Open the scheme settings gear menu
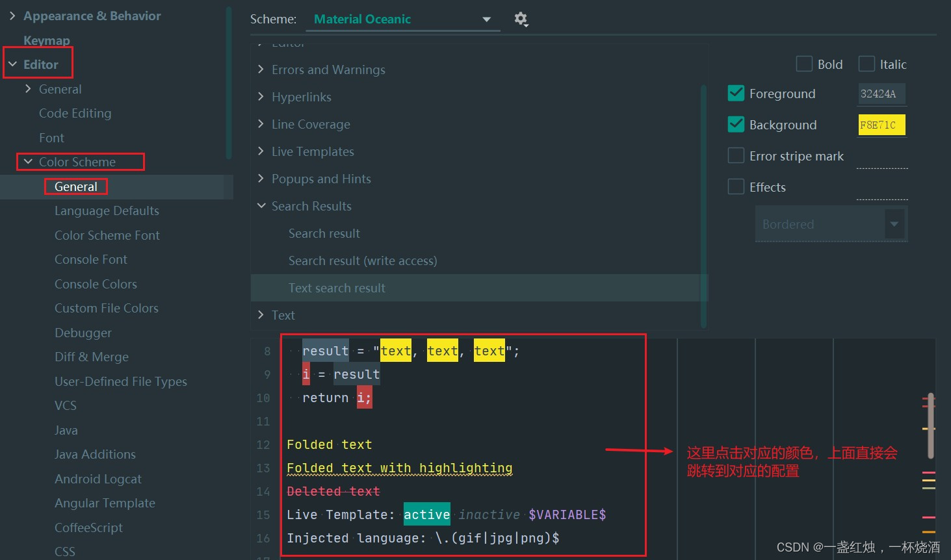The width and height of the screenshot is (951, 560). (521, 19)
